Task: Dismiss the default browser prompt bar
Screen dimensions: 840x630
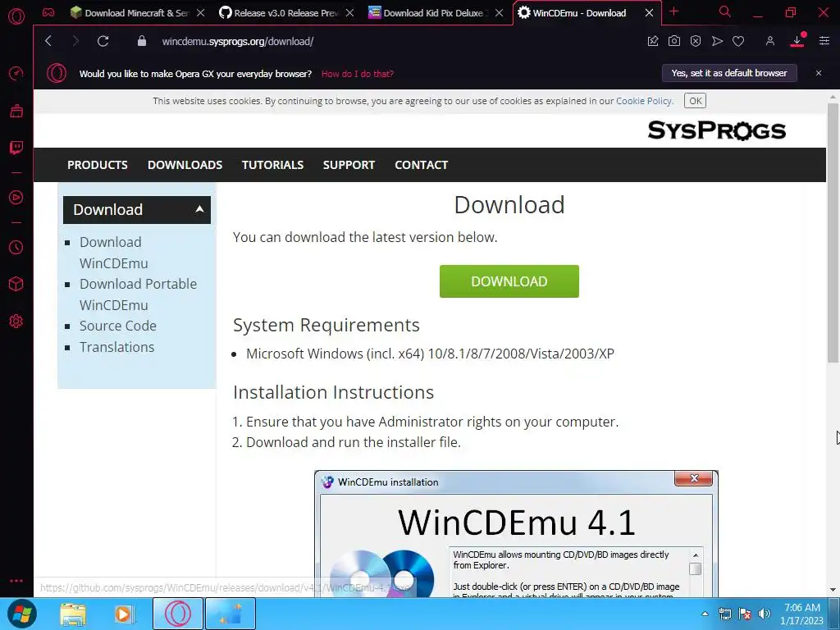Action: 818,73
